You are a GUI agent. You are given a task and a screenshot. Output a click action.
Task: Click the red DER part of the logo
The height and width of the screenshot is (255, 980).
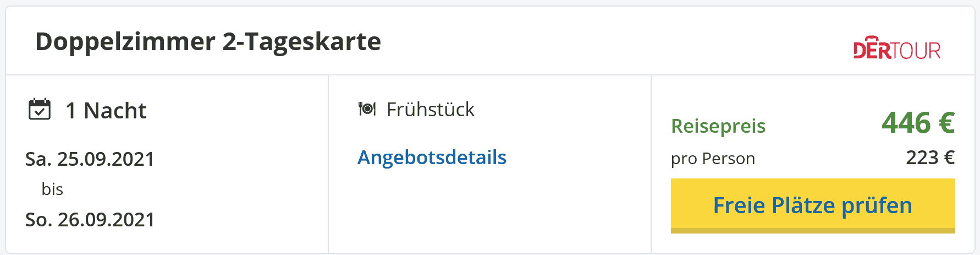click(x=872, y=48)
